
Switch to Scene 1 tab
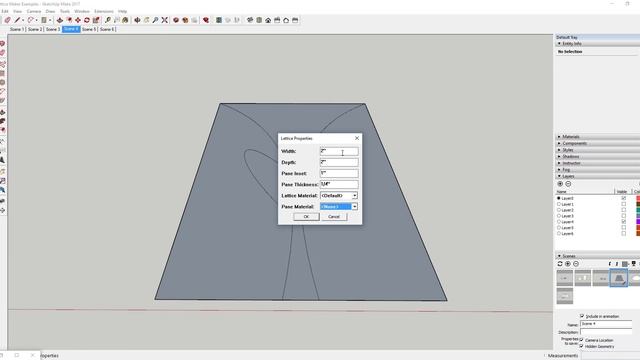(17, 29)
